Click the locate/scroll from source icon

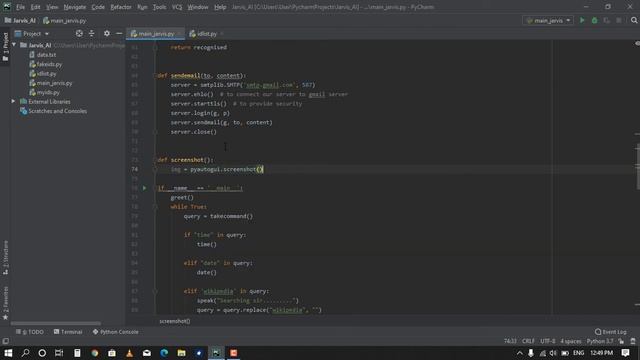(x=79, y=33)
